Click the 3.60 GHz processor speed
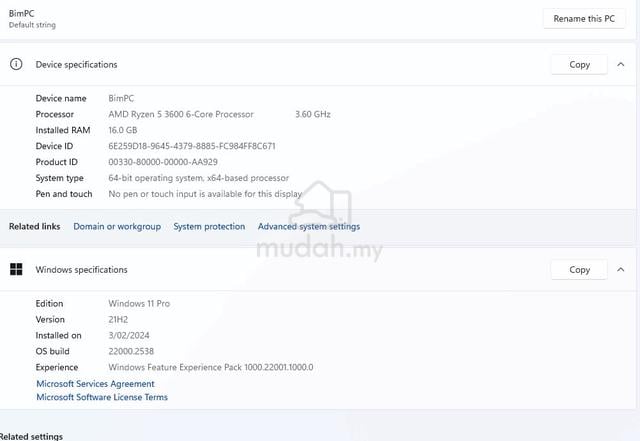The height and width of the screenshot is (441, 640). click(313, 114)
